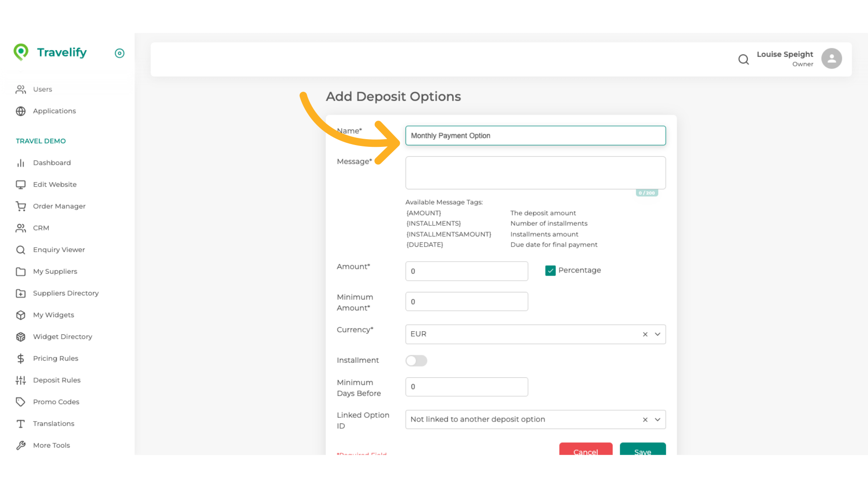868x488 pixels.
Task: Uncheck the Percentage checkbox
Action: tap(550, 270)
